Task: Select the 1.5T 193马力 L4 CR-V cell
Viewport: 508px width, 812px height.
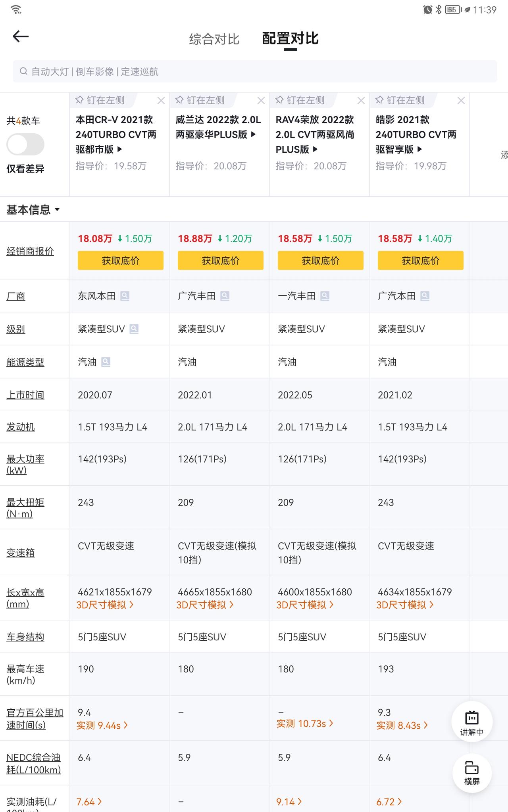Action: (x=120, y=427)
